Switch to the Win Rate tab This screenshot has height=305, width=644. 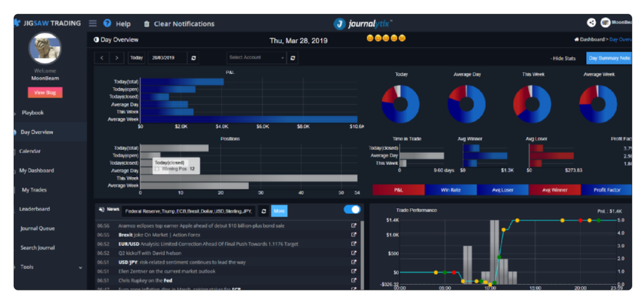click(x=450, y=189)
